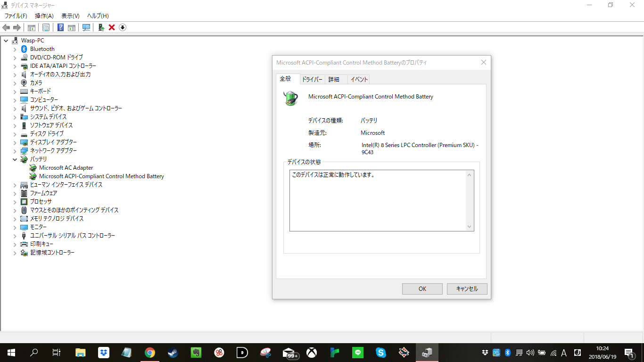Image resolution: width=644 pixels, height=362 pixels.
Task: Open the Action Center notifications icon
Action: [629, 353]
